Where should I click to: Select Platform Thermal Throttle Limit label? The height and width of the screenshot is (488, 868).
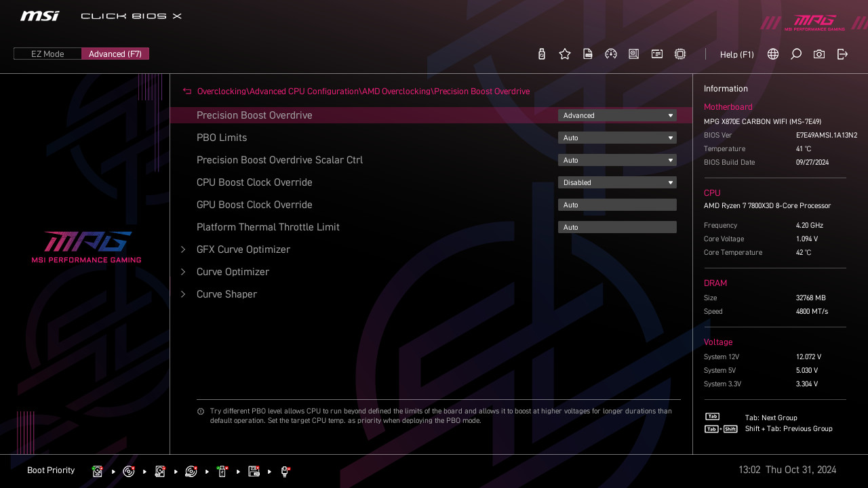(268, 227)
